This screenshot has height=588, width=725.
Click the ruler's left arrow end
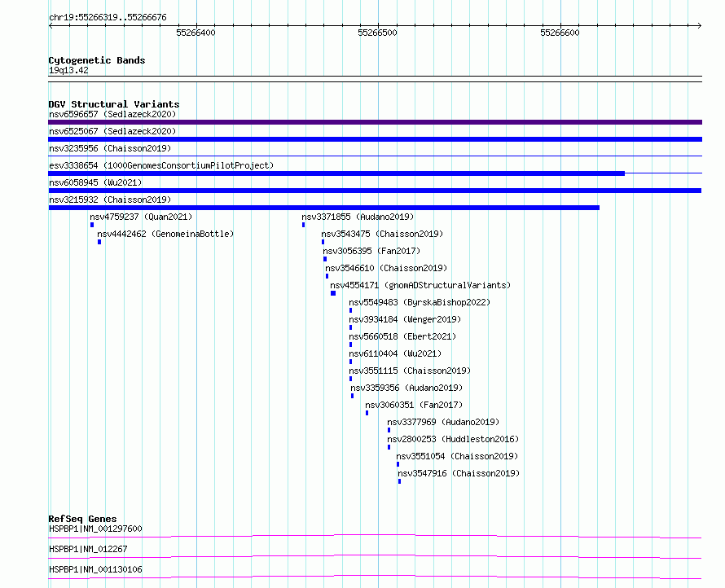[51, 26]
